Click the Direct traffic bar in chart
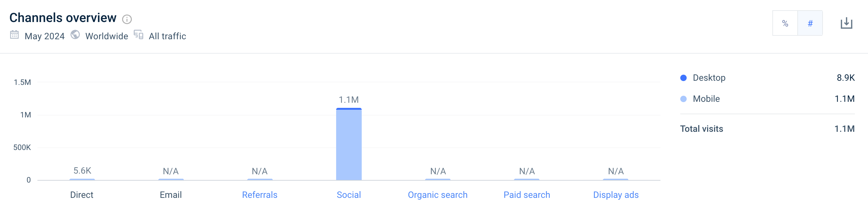 [x=82, y=179]
